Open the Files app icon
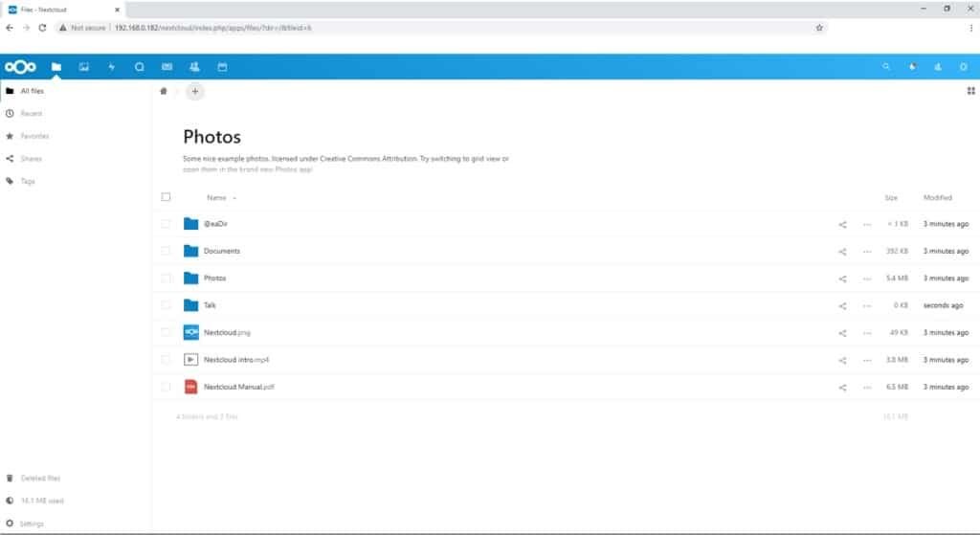Image resolution: width=980 pixels, height=535 pixels. (x=56, y=67)
